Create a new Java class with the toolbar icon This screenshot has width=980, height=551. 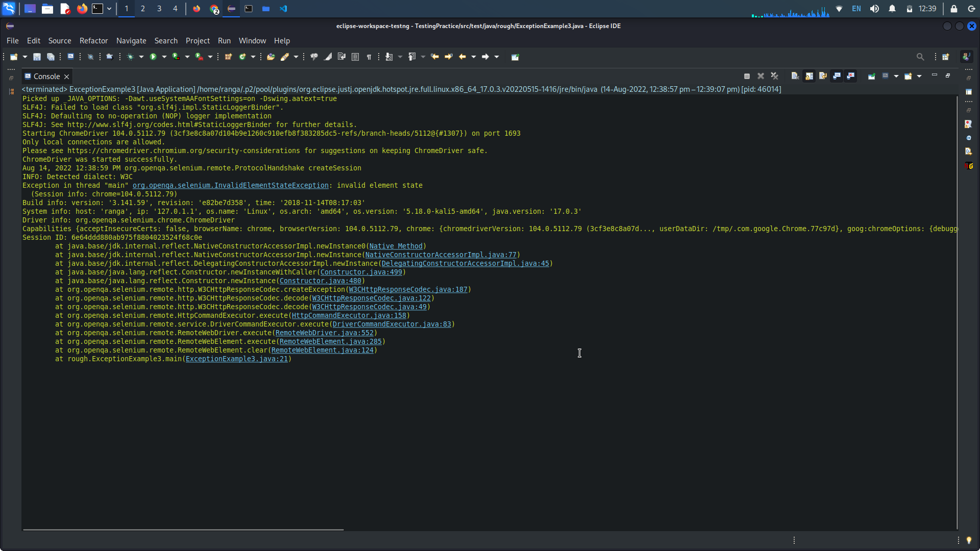[242, 57]
